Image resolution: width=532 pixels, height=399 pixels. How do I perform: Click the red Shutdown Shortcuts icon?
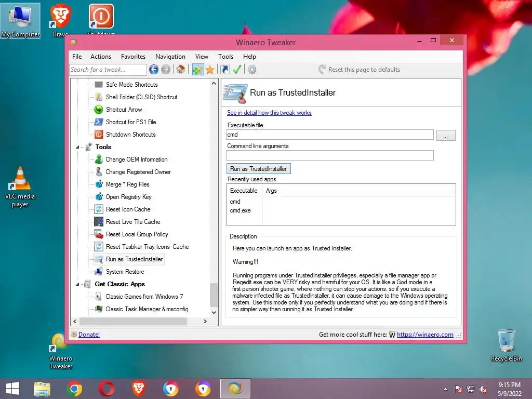99,135
